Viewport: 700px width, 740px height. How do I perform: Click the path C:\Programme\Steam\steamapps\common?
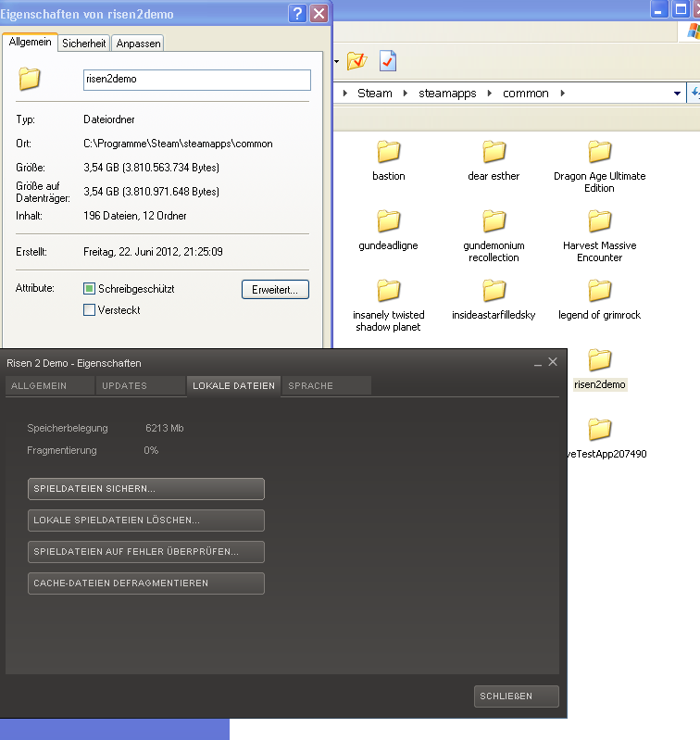[x=178, y=144]
